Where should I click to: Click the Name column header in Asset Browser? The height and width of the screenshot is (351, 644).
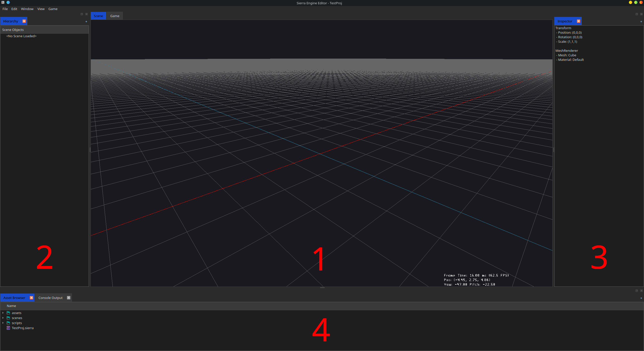(11, 306)
